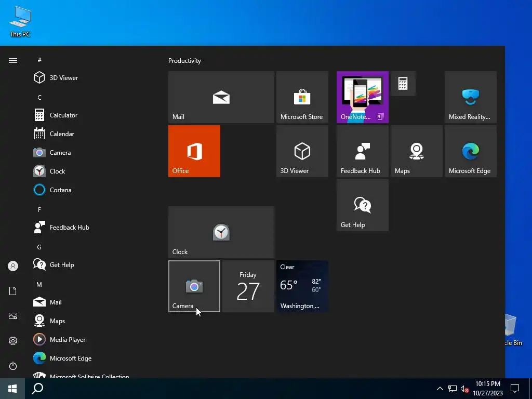Open the 3D Viewer tile
This screenshot has width=532, height=399.
[x=302, y=151]
